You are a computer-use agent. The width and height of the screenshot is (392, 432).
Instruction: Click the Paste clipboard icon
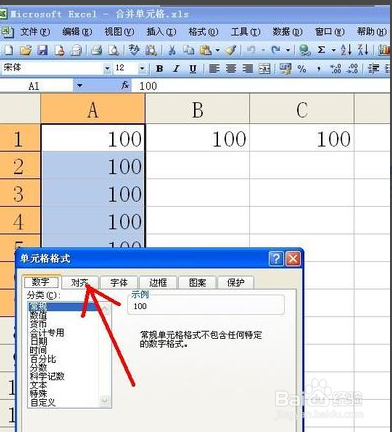pyautogui.click(x=206, y=50)
